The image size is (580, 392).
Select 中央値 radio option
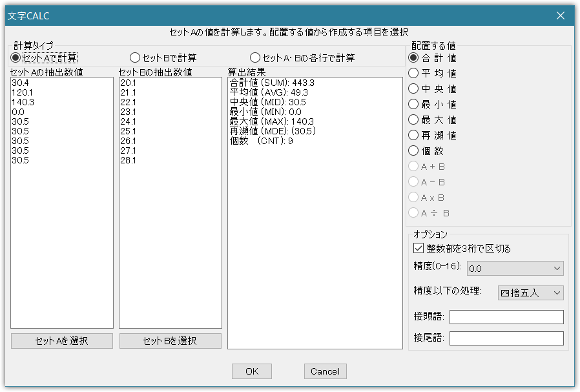point(414,89)
